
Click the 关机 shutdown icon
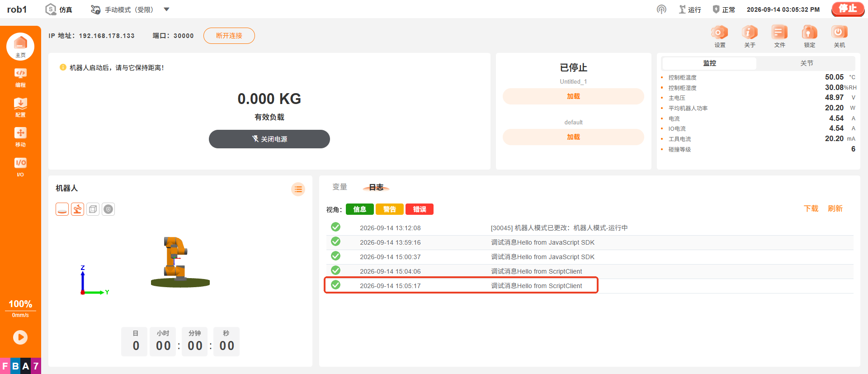(x=839, y=36)
